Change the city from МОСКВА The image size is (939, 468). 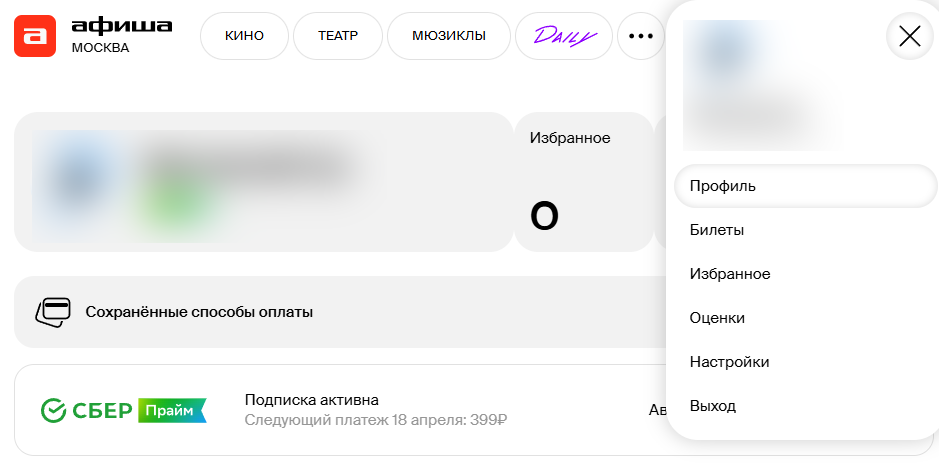click(100, 47)
